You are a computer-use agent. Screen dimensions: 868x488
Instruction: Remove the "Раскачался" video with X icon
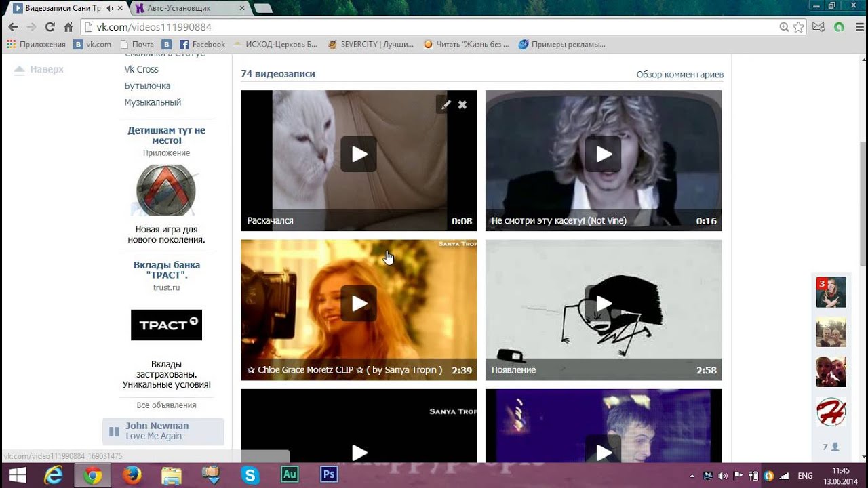pos(462,104)
